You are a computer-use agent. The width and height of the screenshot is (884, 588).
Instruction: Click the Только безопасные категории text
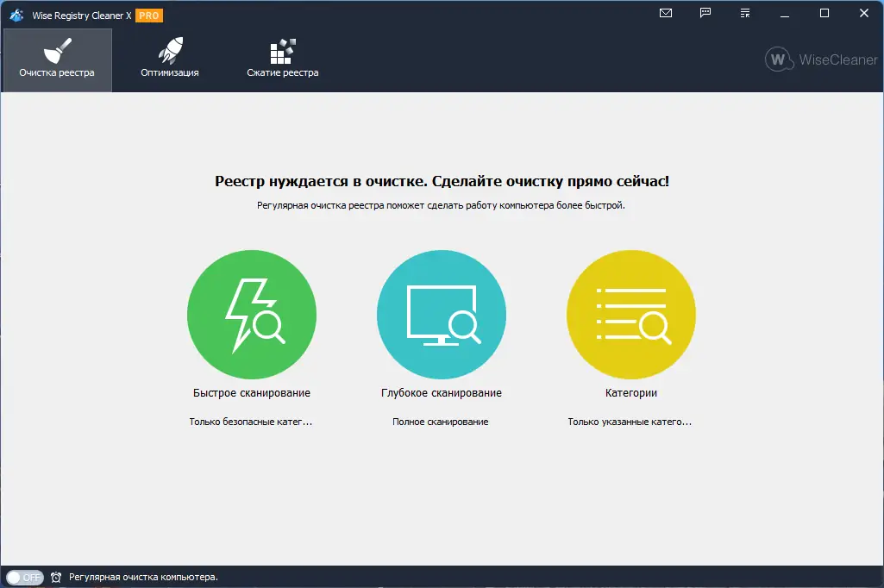point(251,422)
